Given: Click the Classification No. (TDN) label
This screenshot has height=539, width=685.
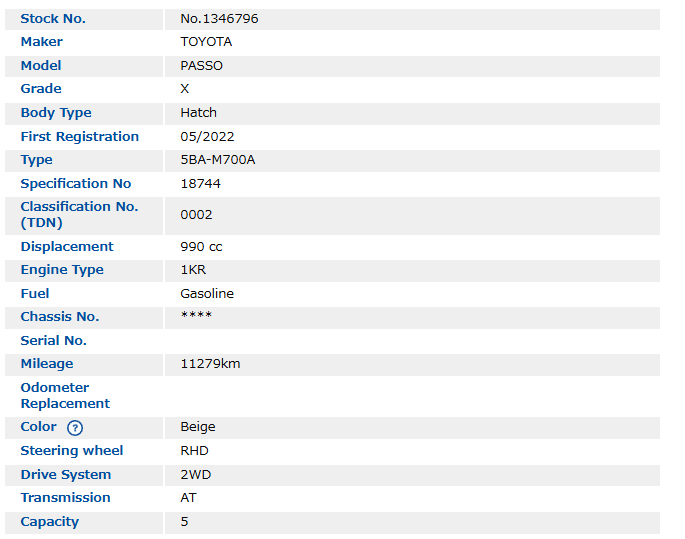Looking at the screenshot, I should [79, 215].
